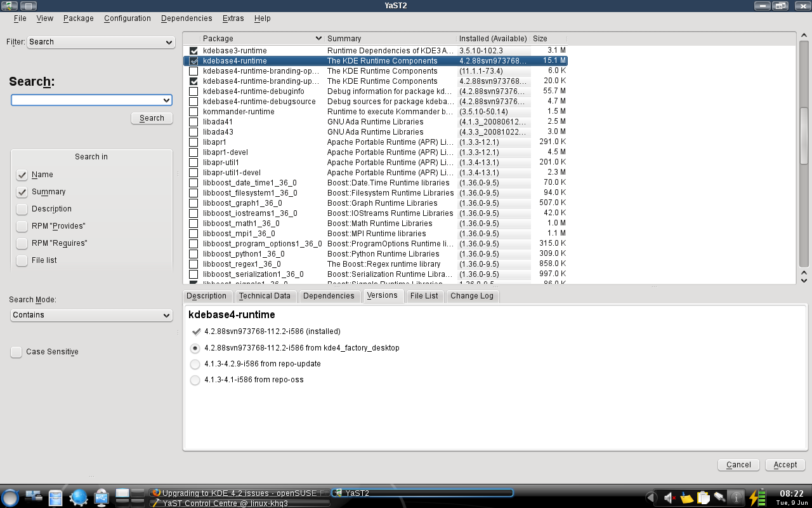Enable the Case Sensitive checkbox
This screenshot has height=508, width=812.
click(x=16, y=352)
